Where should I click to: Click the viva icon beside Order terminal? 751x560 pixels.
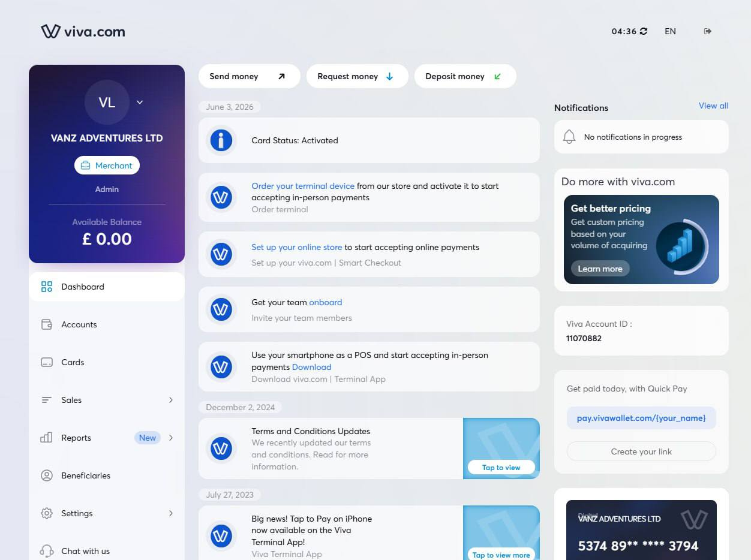click(x=221, y=197)
